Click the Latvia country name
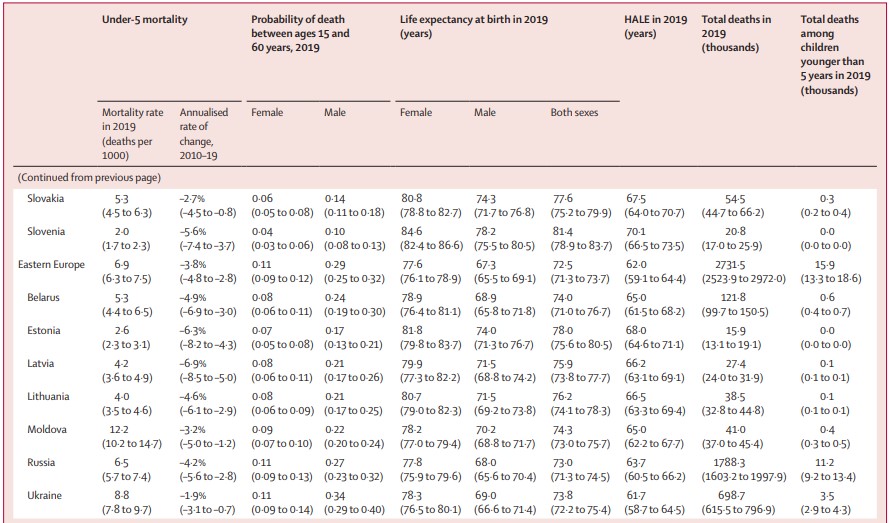The width and height of the screenshot is (889, 523). [x=41, y=363]
